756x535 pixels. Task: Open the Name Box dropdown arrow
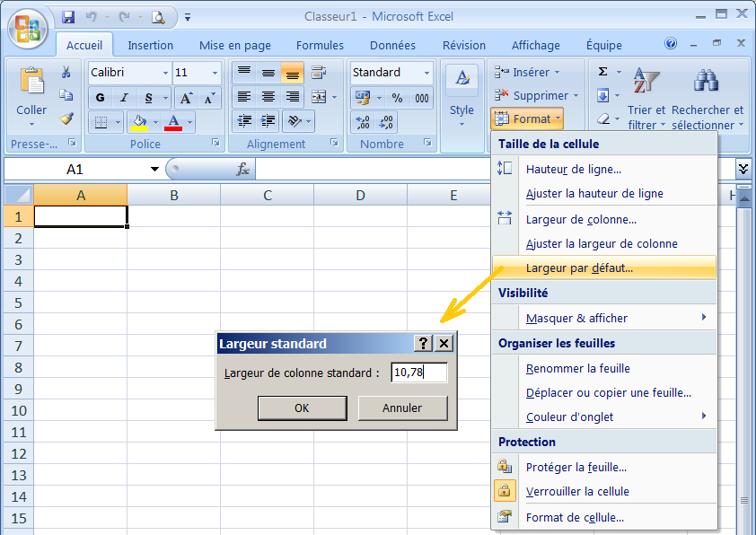click(x=154, y=169)
